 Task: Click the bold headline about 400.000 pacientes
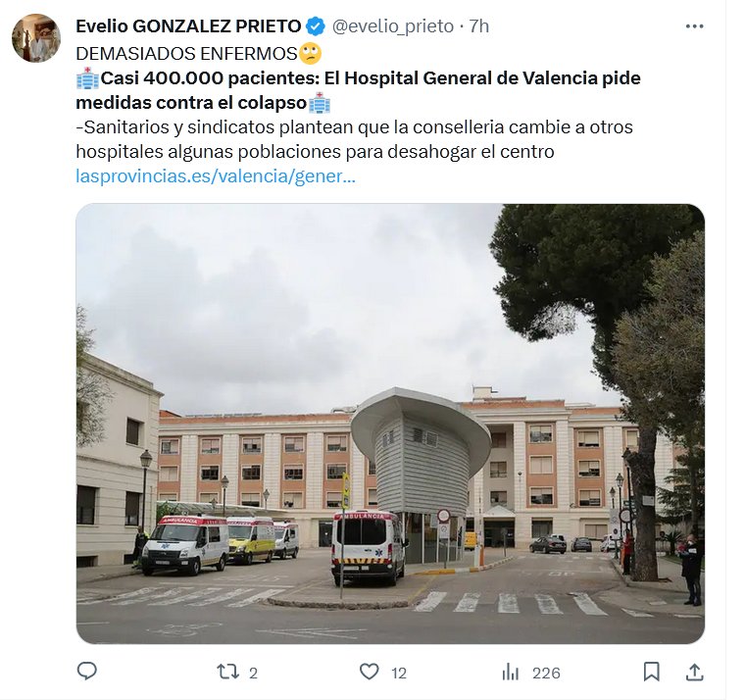pyautogui.click(x=358, y=90)
